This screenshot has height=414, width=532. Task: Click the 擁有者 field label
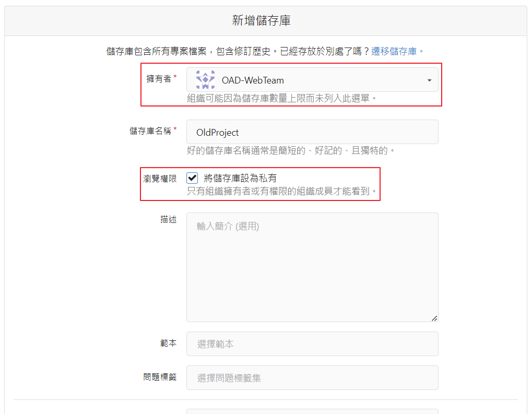159,78
